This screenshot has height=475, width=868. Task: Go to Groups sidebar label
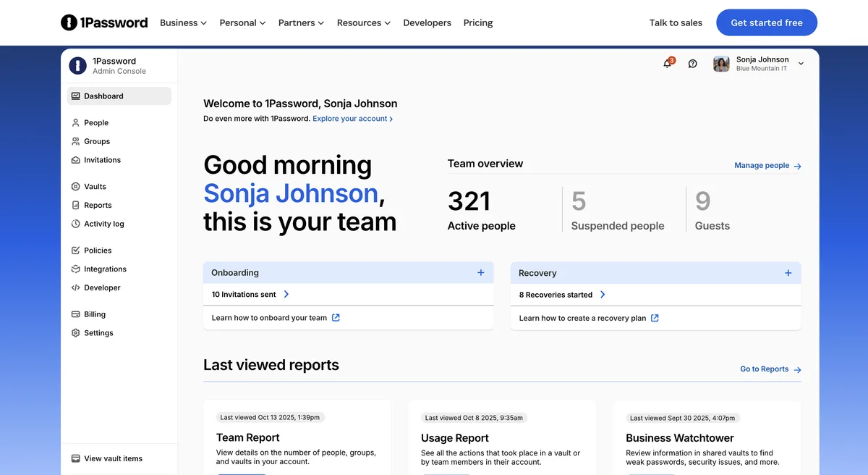[x=97, y=141]
